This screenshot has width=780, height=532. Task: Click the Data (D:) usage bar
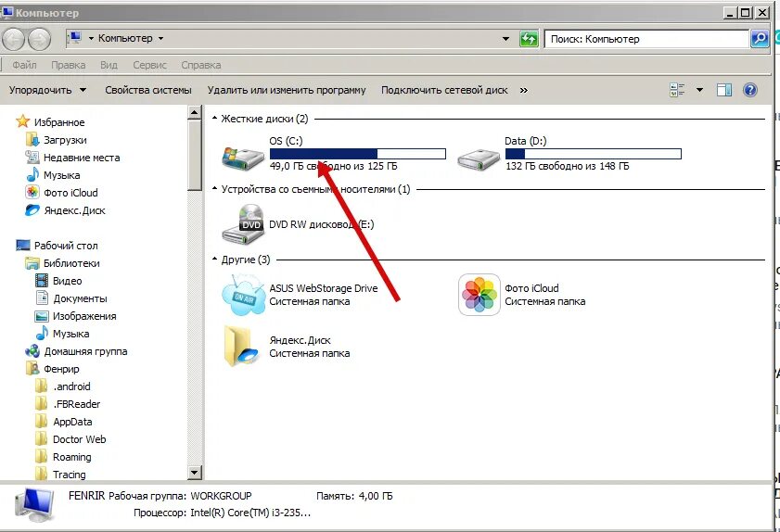point(593,154)
